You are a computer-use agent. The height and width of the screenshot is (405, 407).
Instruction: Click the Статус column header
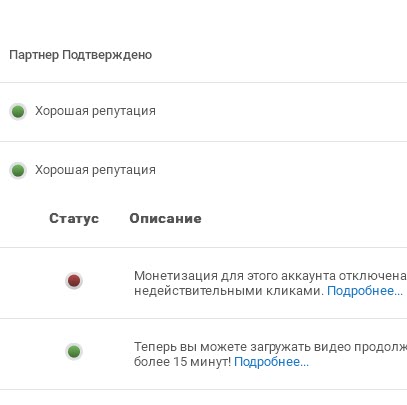click(x=74, y=219)
